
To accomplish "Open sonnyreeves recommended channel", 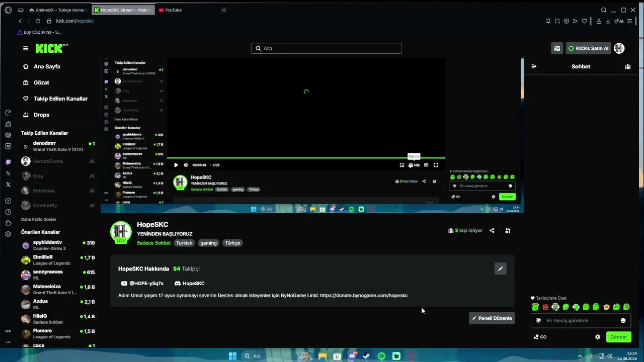I will (58, 275).
